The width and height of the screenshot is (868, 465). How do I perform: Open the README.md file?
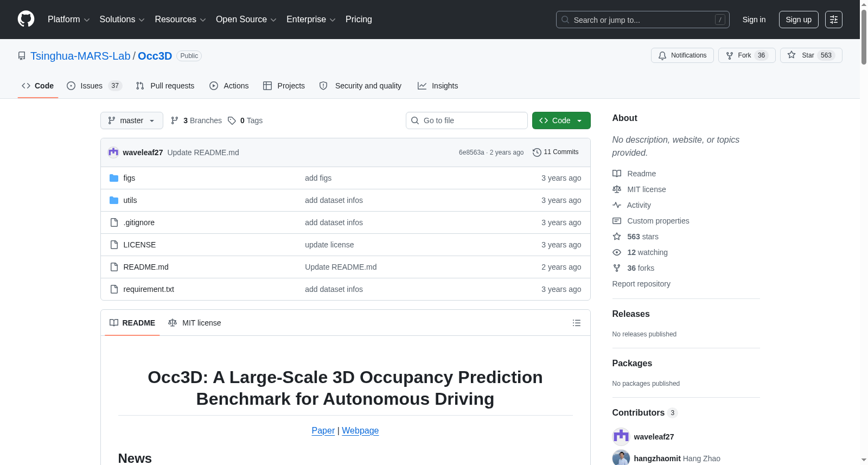tap(146, 267)
